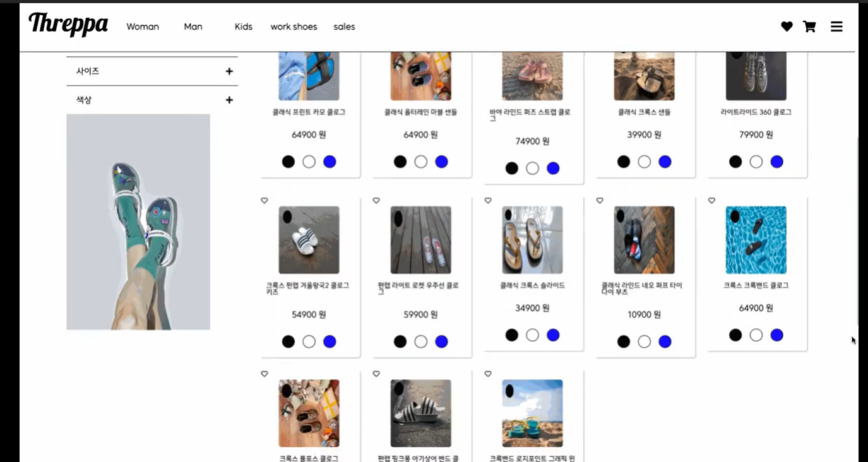Image resolution: width=868 pixels, height=462 pixels.
Task: Click the 10900 원 price text
Action: click(x=644, y=314)
